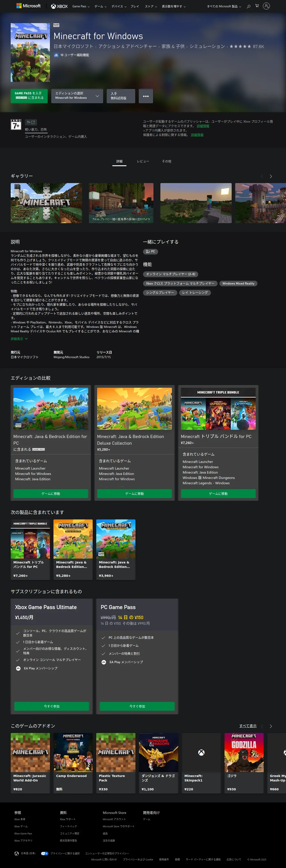Click ゲームに移動 under トリプル バンドル for PC
This screenshot has height=868, width=286.
point(218,493)
